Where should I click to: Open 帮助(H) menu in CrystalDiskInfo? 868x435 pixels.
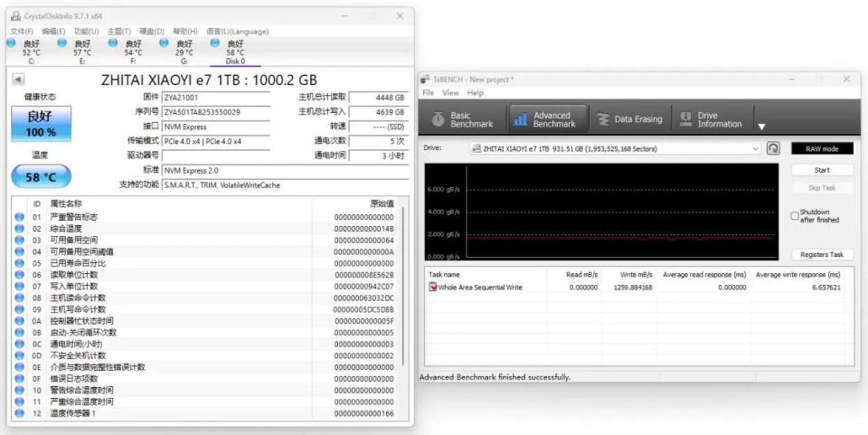184,32
